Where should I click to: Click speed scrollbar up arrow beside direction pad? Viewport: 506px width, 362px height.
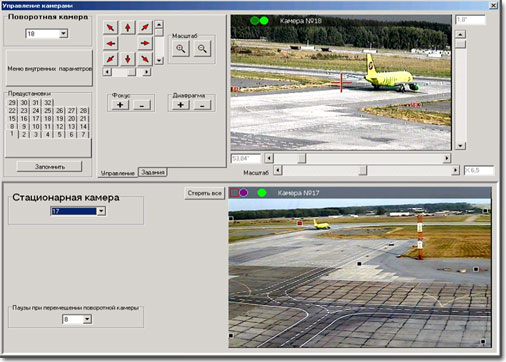point(159,25)
